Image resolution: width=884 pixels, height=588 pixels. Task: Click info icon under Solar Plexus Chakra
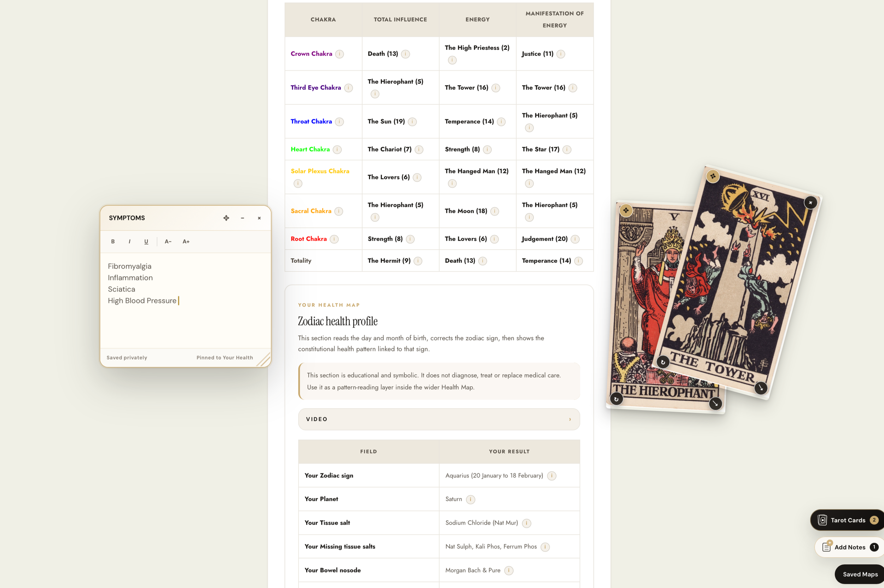298,183
